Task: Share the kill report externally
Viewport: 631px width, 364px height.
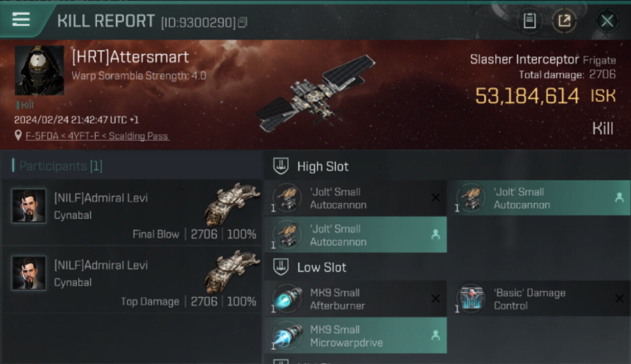Action: point(564,21)
